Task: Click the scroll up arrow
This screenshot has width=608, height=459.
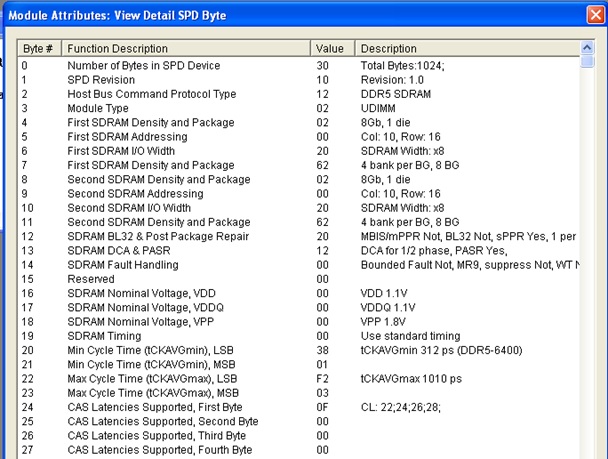Action: pyautogui.click(x=587, y=47)
